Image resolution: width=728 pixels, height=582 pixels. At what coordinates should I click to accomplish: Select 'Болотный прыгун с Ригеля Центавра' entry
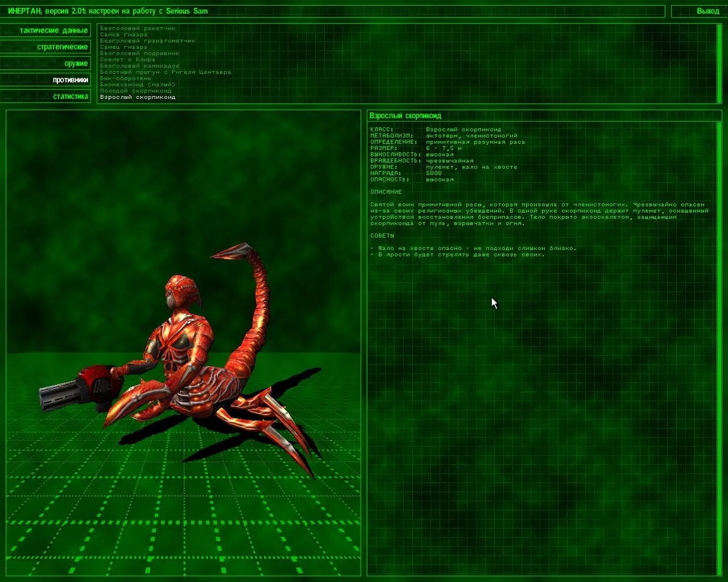click(166, 72)
